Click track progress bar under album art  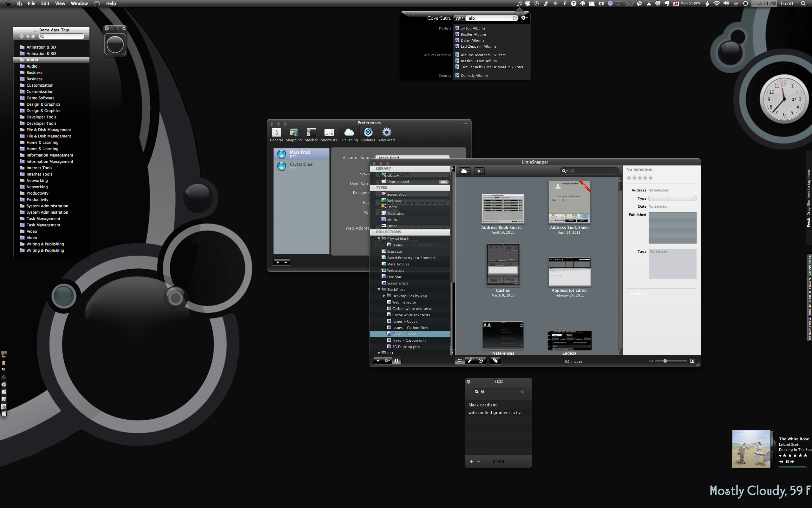click(x=793, y=467)
